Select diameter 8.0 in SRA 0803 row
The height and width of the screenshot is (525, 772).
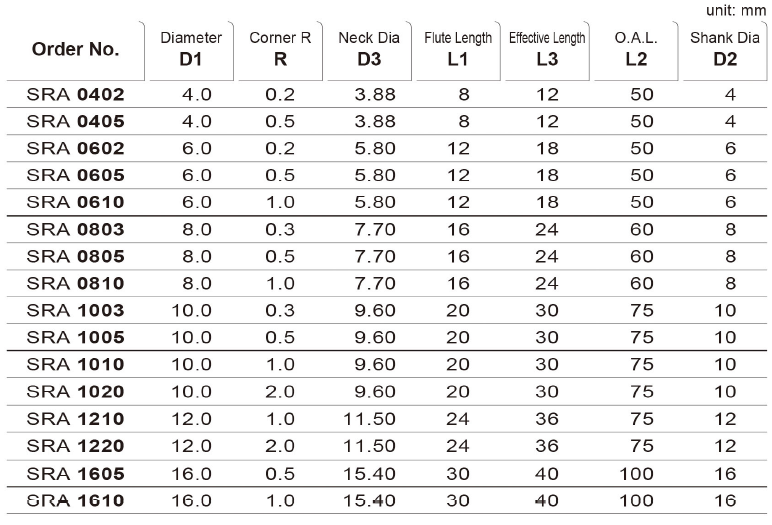tap(196, 230)
